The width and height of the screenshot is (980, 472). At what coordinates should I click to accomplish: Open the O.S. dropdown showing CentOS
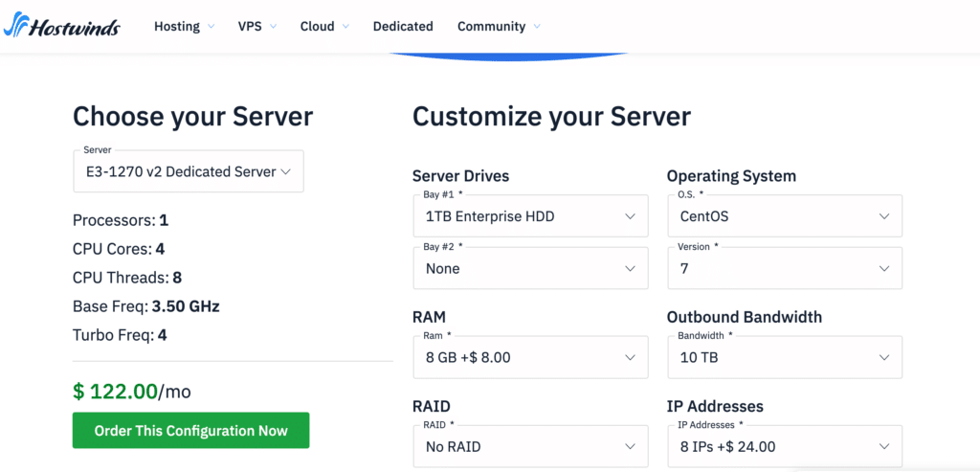click(x=785, y=216)
